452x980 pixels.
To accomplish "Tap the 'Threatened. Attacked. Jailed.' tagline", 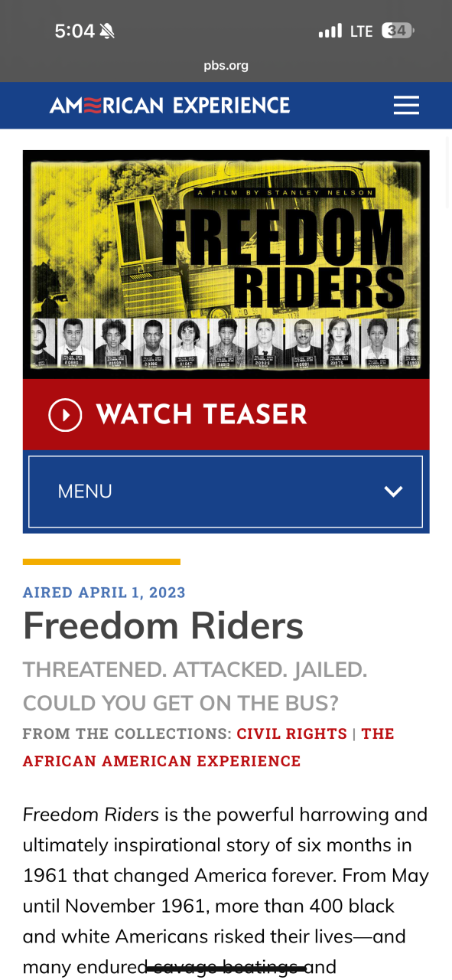I will (x=195, y=670).
